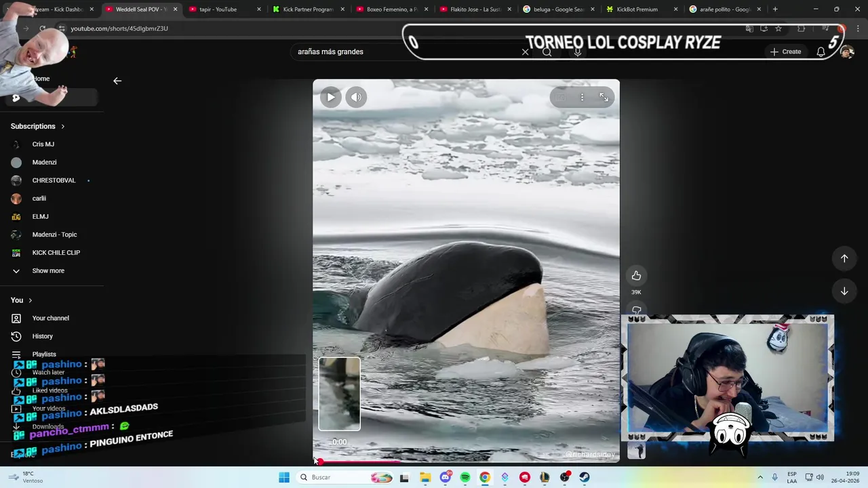This screenshot has height=488, width=868.
Task: Open weather widget showing 18°C Ventoso
Action: pos(26,477)
